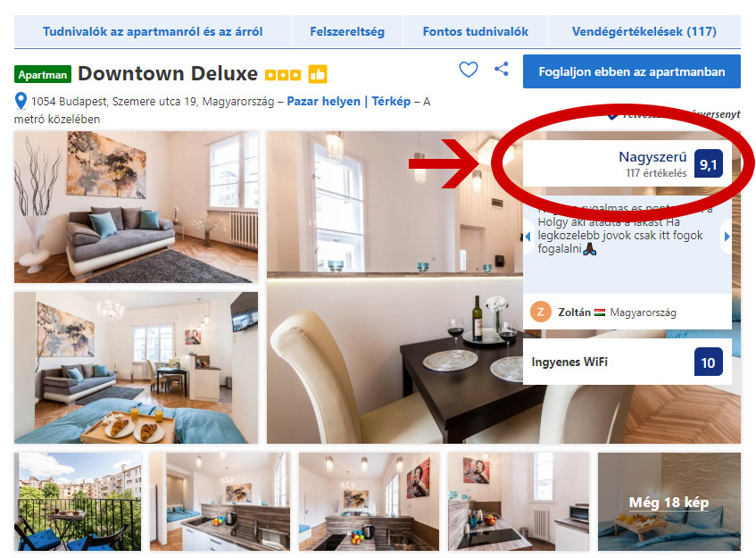
Task: Click Zoltán's orange avatar circle
Action: pyautogui.click(x=541, y=312)
